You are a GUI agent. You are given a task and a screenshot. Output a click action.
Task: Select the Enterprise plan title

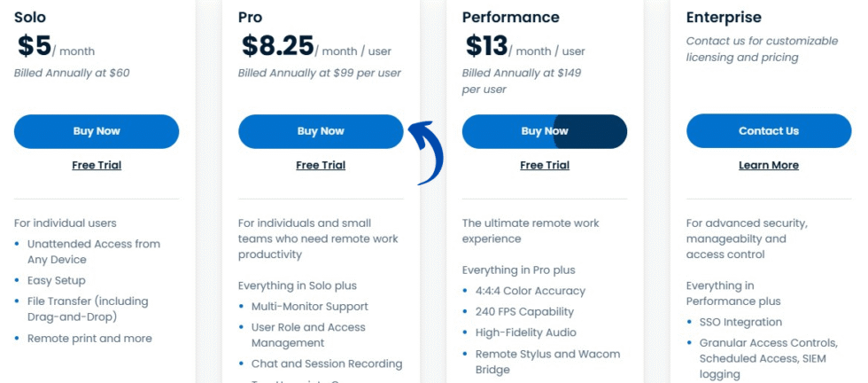click(724, 17)
